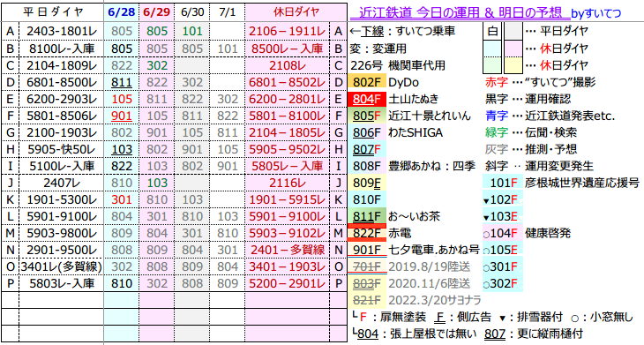The image size is (644, 345).
Task: Select holiday cell 2401－多賀線
Action: (x=287, y=250)
